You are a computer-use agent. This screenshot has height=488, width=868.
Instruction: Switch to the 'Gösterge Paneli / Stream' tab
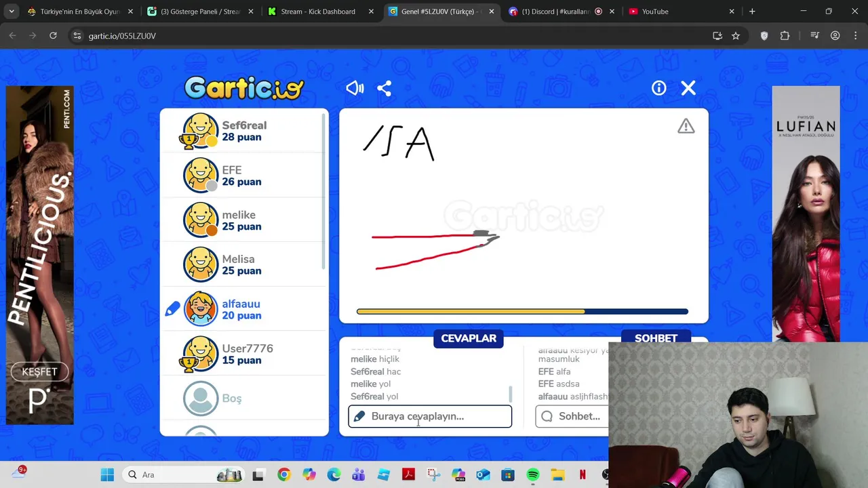(x=200, y=12)
